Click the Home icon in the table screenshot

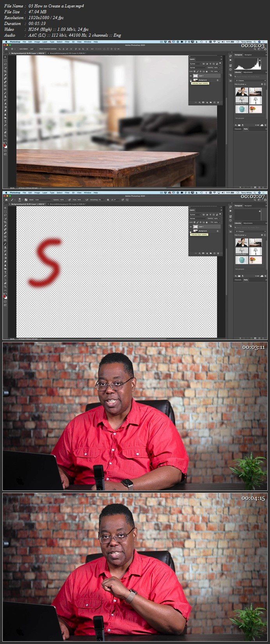[6, 49]
